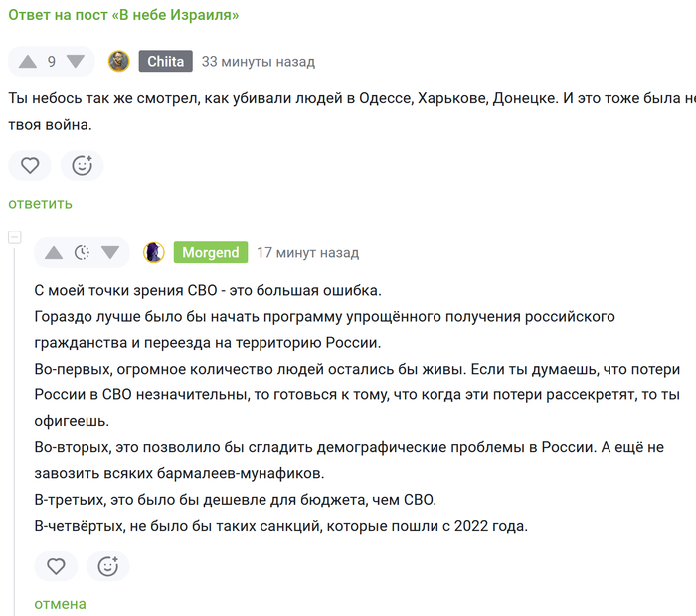Screen dimensions: 696x616
Task: Open the Chiita username badge
Action: [166, 61]
